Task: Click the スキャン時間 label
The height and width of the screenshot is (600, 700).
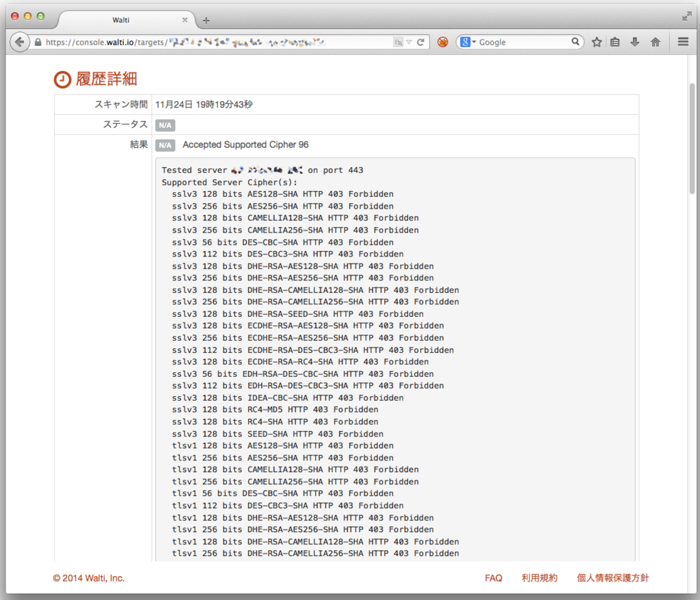Action: (x=120, y=105)
